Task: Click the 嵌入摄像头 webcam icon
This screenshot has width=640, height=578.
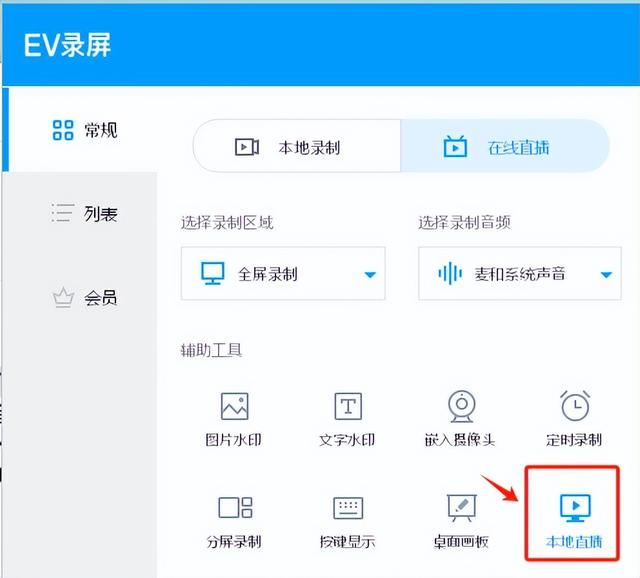Action: tap(461, 406)
